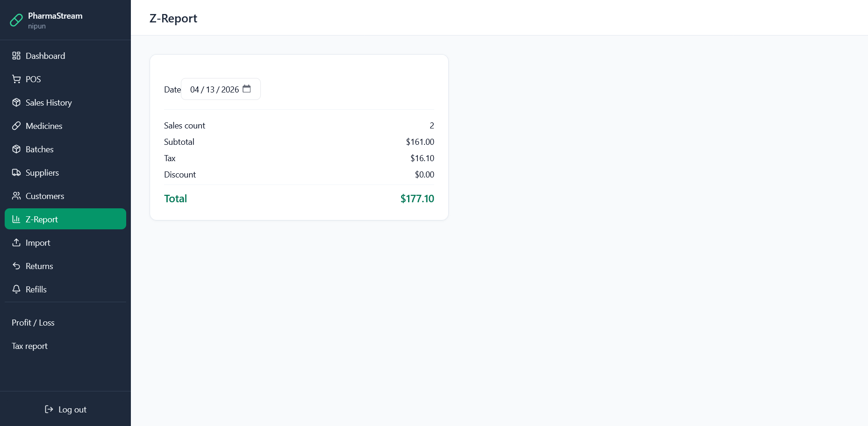The image size is (868, 426).
Task: Click the Medicines pill icon
Action: (x=16, y=126)
